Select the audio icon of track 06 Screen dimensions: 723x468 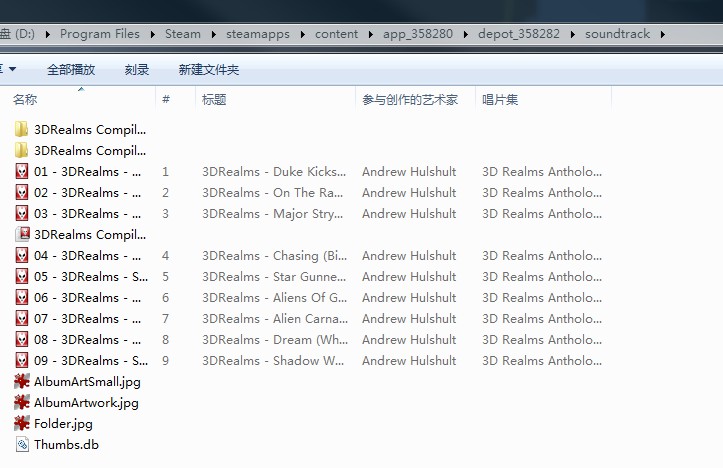click(22, 297)
